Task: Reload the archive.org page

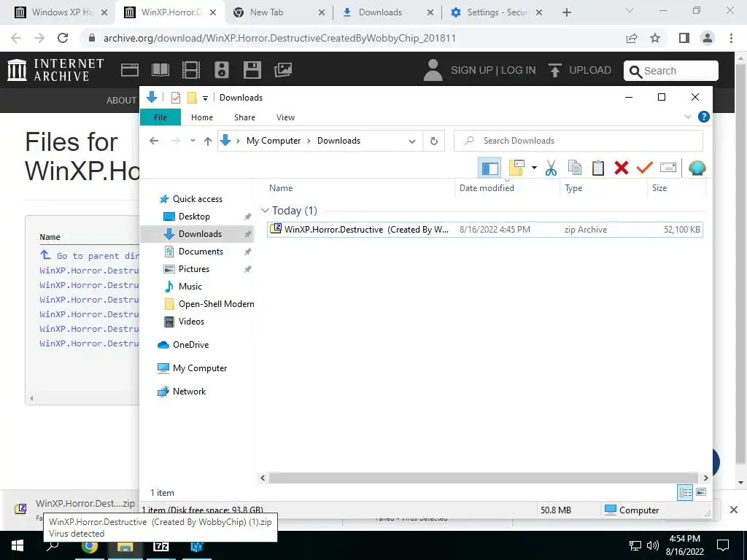Action: click(x=63, y=38)
